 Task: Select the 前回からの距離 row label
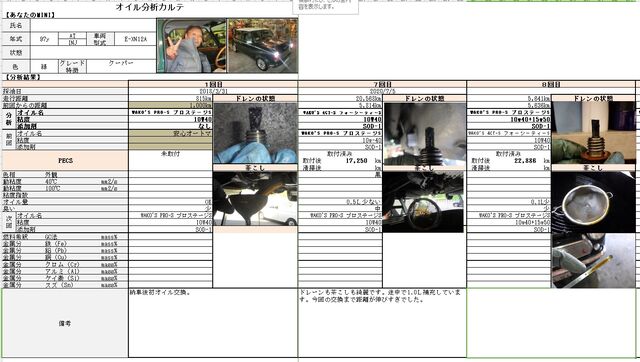click(65, 105)
